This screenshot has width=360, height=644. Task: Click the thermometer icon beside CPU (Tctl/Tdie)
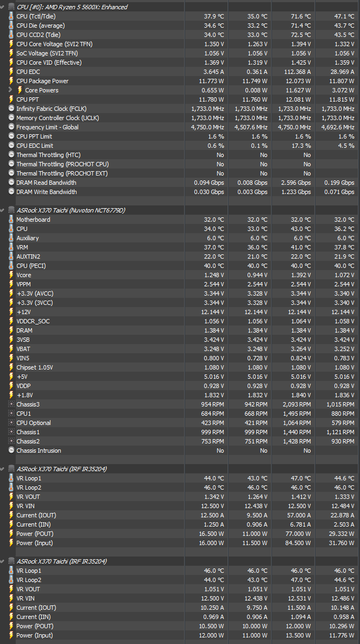(11, 16)
